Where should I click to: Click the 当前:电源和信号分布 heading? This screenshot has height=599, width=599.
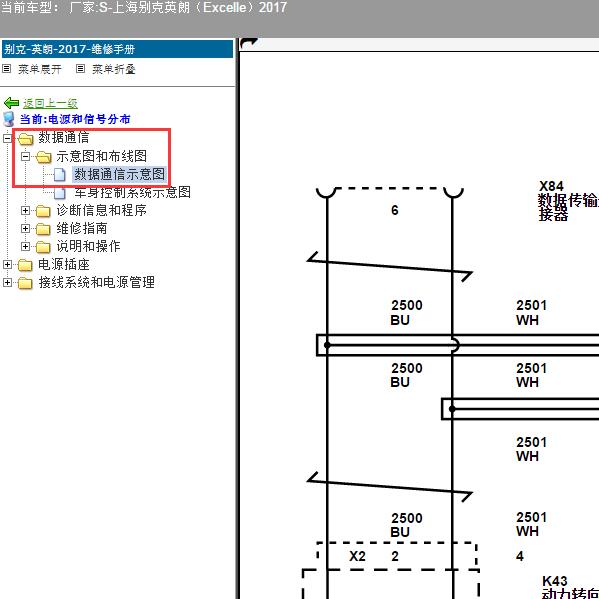pyautogui.click(x=75, y=119)
